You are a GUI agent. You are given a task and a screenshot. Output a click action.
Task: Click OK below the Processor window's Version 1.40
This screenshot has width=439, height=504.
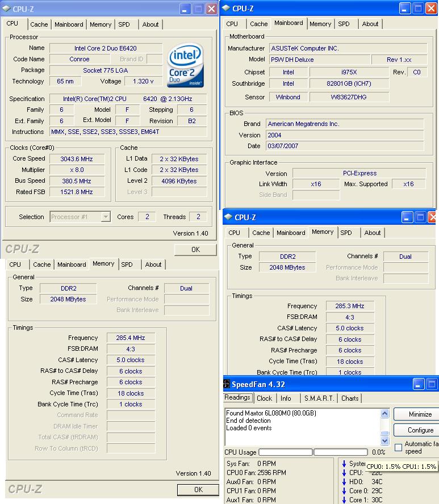coord(195,249)
